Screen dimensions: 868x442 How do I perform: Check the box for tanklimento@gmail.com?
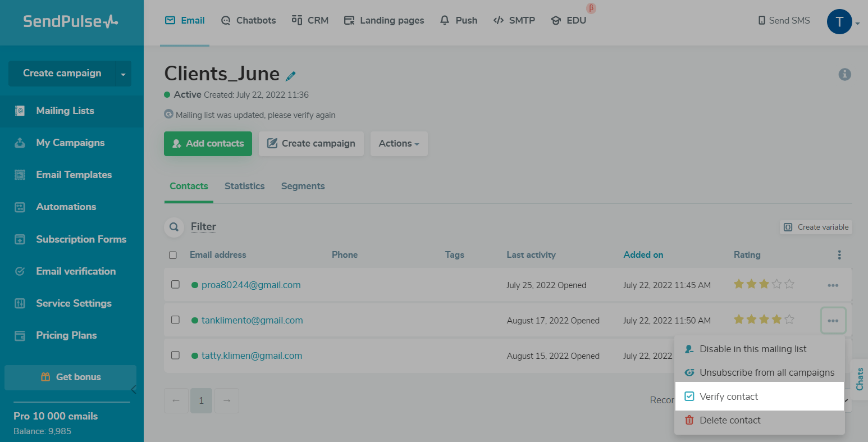175,320
